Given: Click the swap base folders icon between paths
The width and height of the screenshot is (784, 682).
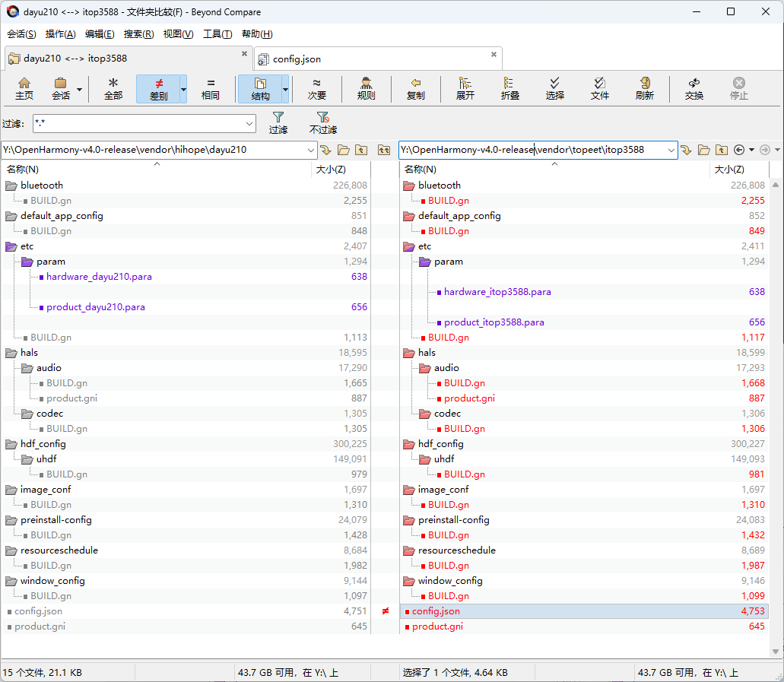Looking at the screenshot, I should [x=384, y=150].
